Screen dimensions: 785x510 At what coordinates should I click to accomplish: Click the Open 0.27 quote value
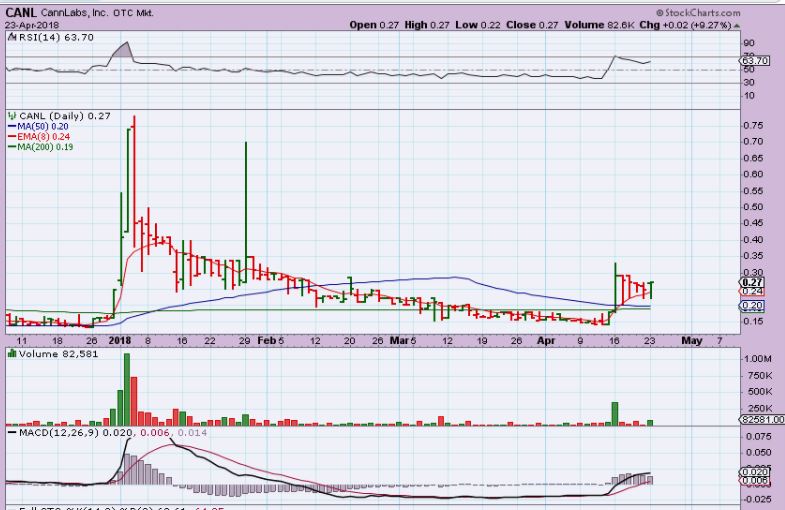pos(374,25)
